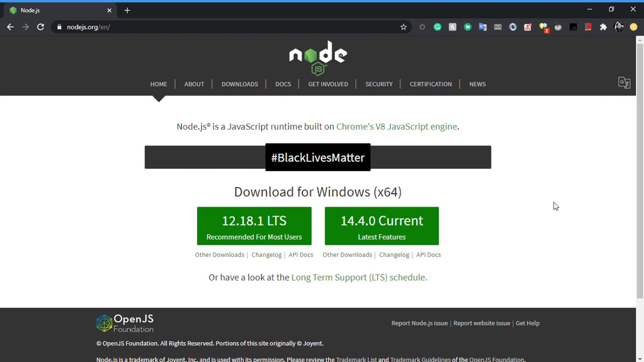
Task: Open API Docs under 12.18.1 LTS
Action: coord(301,255)
